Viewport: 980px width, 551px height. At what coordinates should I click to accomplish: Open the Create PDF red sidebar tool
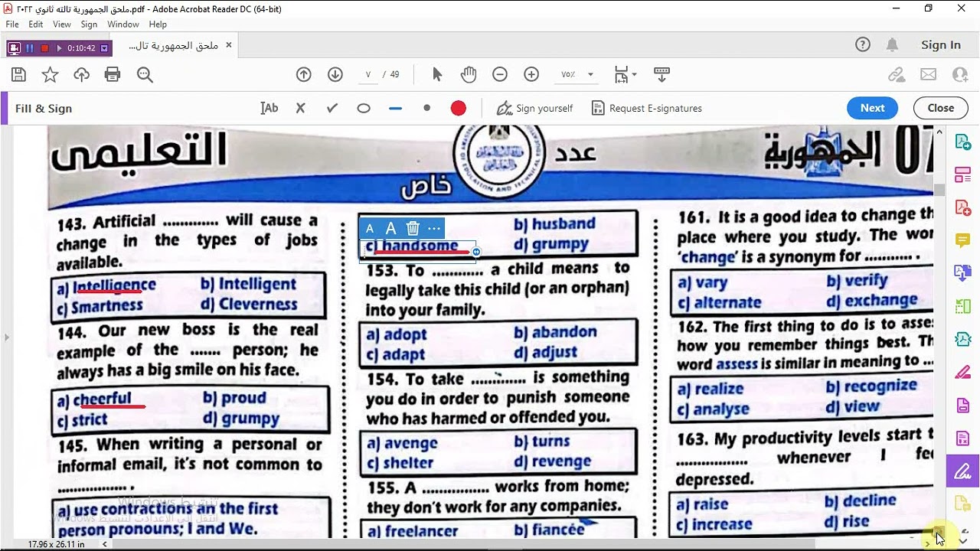coord(963,207)
